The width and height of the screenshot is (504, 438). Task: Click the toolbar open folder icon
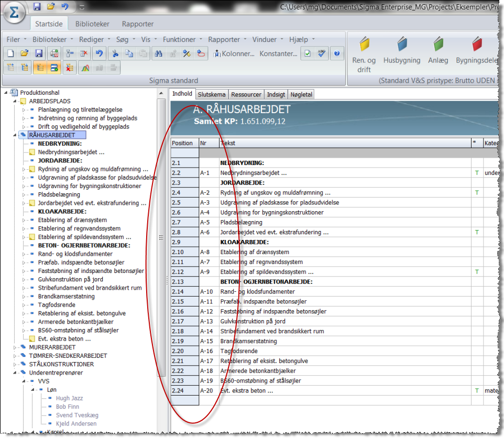pos(25,53)
